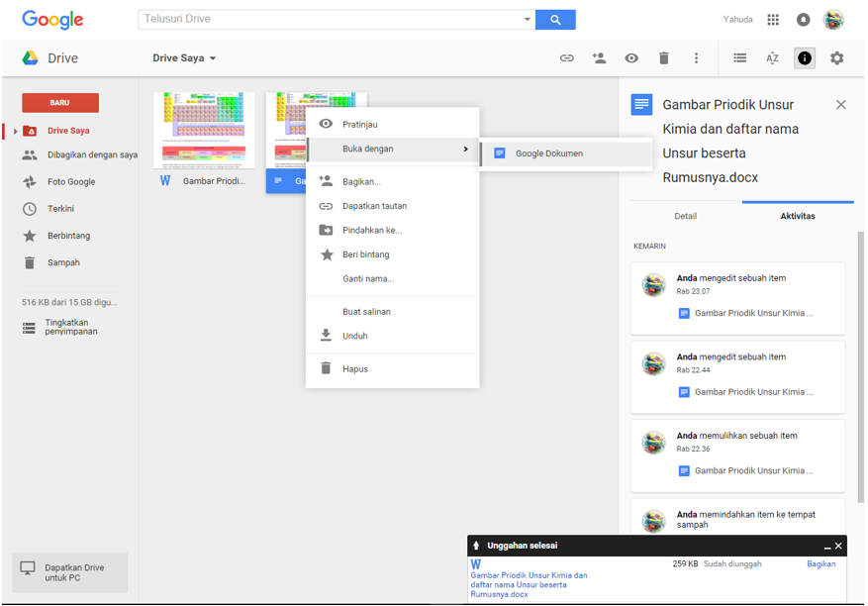Expand the search options dropdown arrow
The width and height of the screenshot is (868, 606).
(527, 20)
